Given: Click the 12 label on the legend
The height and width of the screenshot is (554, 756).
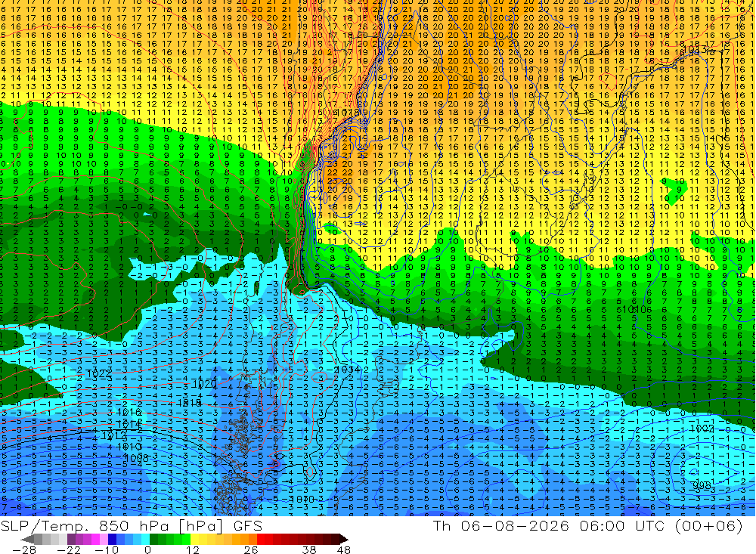Looking at the screenshot, I should pyautogui.click(x=192, y=549).
